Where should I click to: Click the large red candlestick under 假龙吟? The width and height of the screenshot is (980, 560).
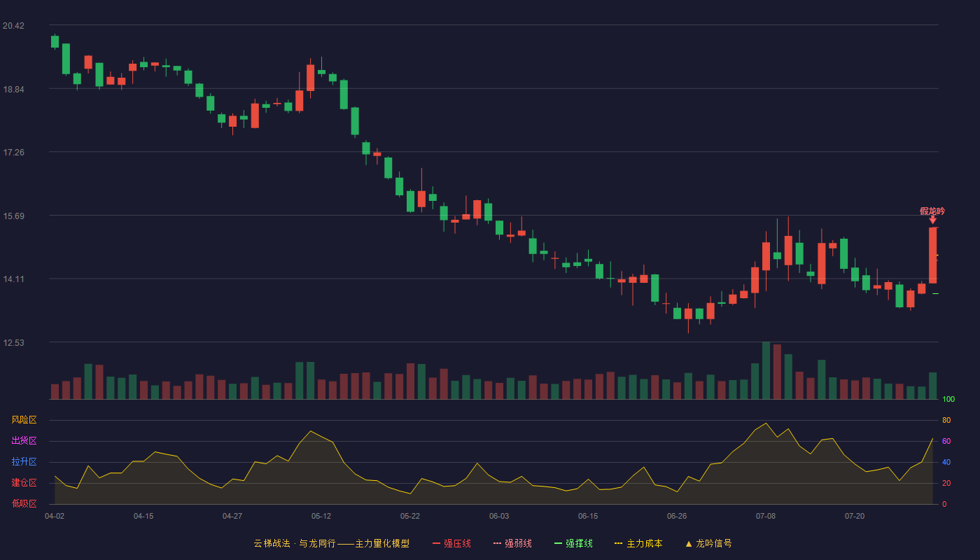coord(932,255)
